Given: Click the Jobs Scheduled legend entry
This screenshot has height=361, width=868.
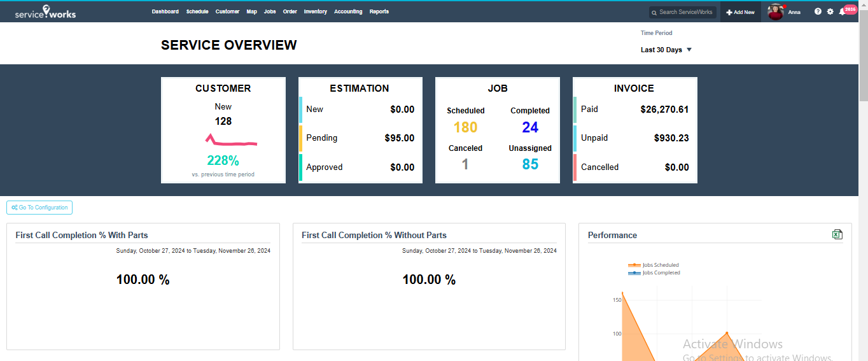Looking at the screenshot, I should click(654, 265).
